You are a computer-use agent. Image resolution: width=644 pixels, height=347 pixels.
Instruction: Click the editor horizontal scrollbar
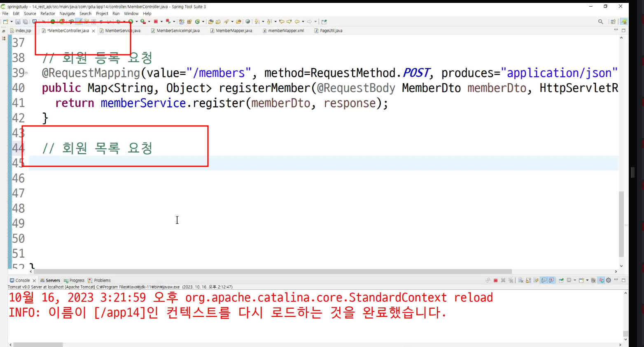[273, 272]
